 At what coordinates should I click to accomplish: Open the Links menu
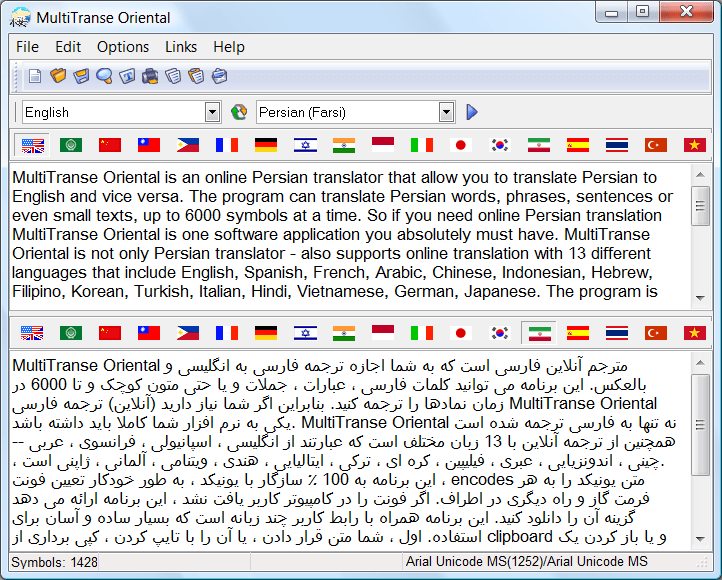click(181, 47)
